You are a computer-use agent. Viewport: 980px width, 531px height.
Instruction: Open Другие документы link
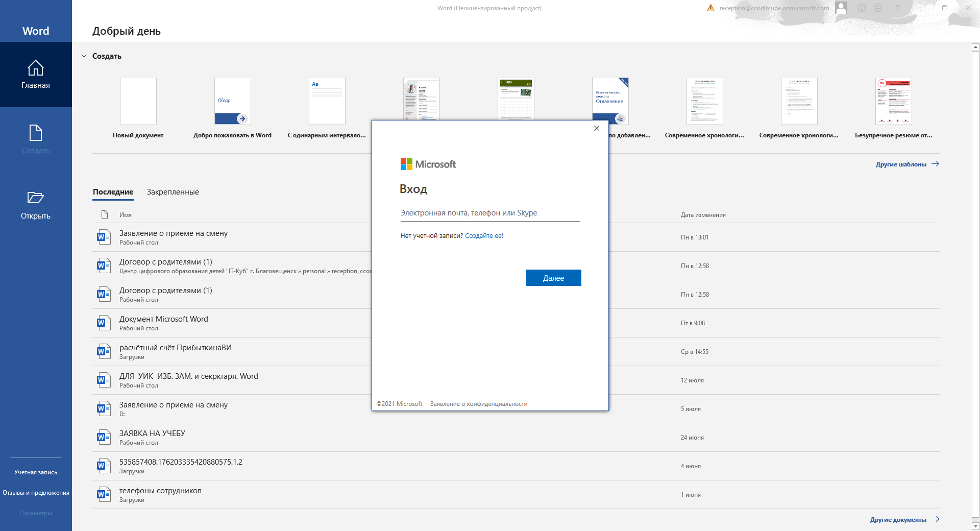904,520
